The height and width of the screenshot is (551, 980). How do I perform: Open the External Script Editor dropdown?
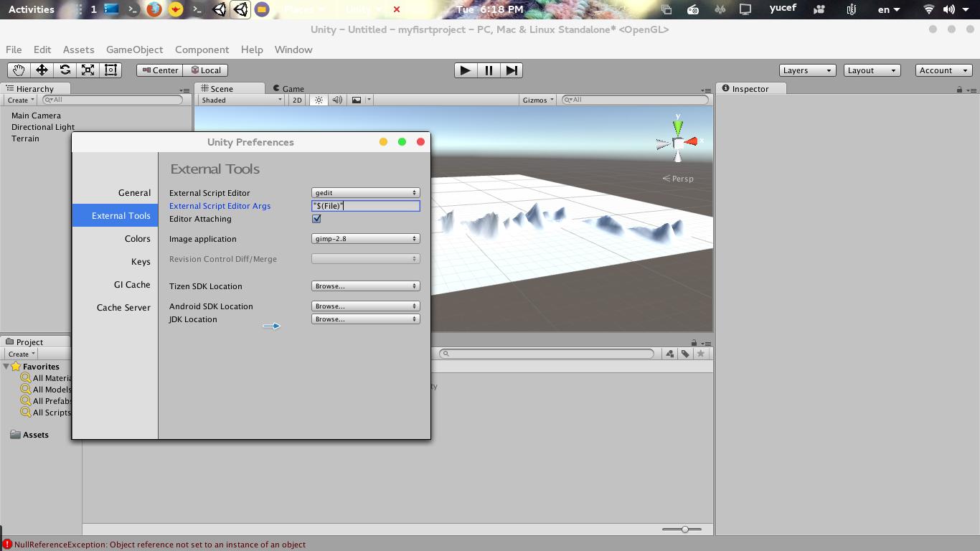[x=365, y=192]
